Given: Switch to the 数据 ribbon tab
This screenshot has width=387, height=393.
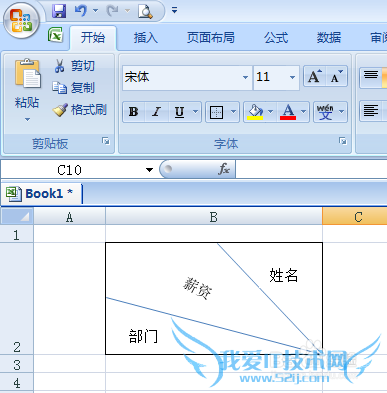Looking at the screenshot, I should [329, 38].
